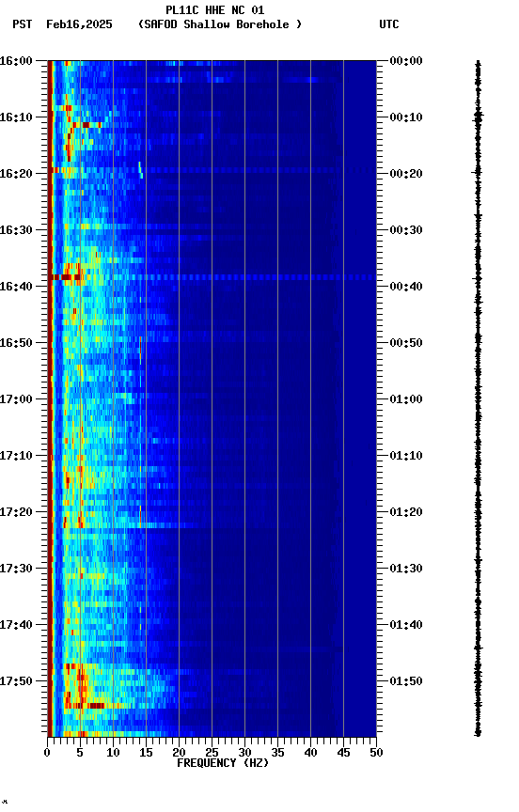Click the 16:20 PST time label
Image resolution: width=519 pixels, height=812 pixels.
pos(16,174)
